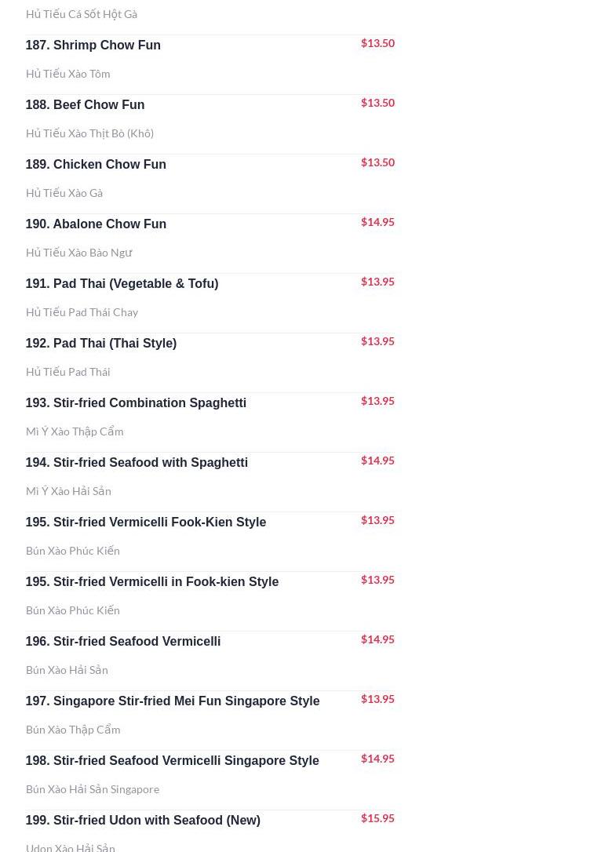Click Hủ Tiếu Pad Thái Chay subtitle

click(x=82, y=312)
